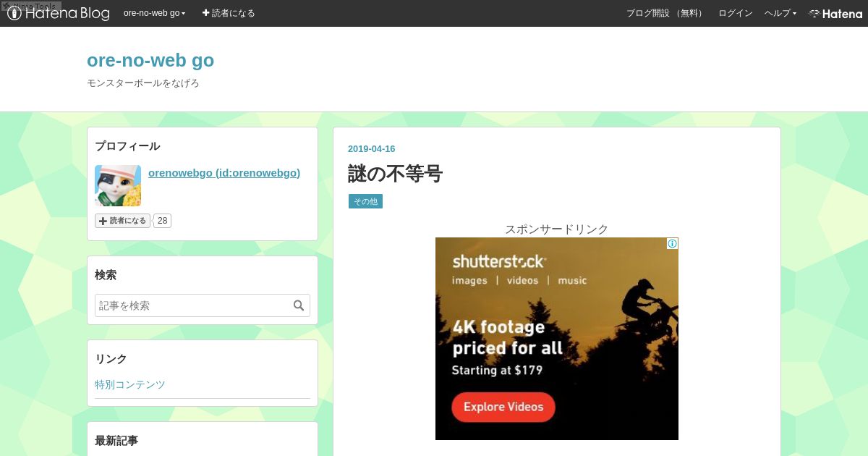Click the ad info icon
Screen dimensions: 868x456
pos(672,243)
